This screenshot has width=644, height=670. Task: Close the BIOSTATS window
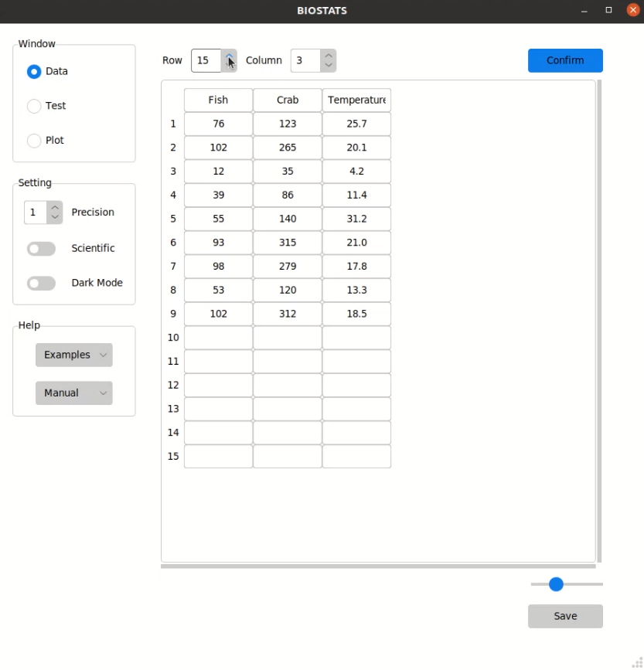click(x=633, y=10)
